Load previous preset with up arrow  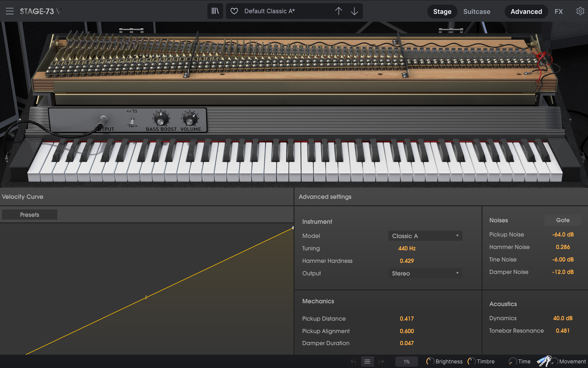tap(338, 11)
